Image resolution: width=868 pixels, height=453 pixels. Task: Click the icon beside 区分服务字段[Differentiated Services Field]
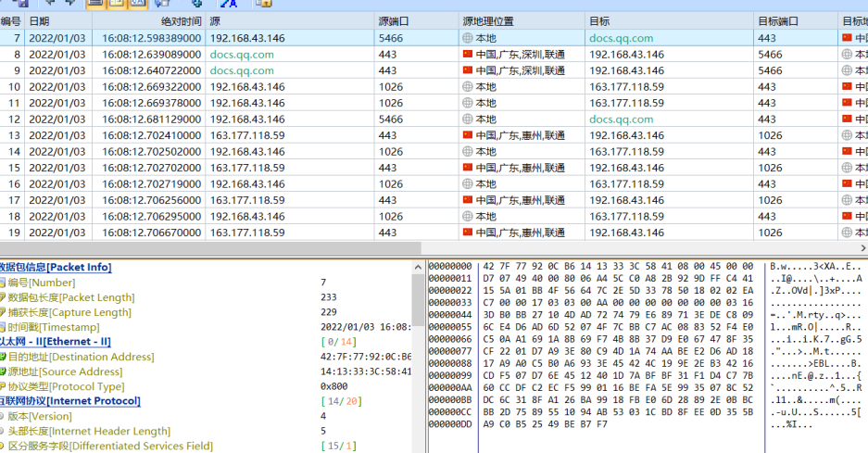click(x=3, y=446)
